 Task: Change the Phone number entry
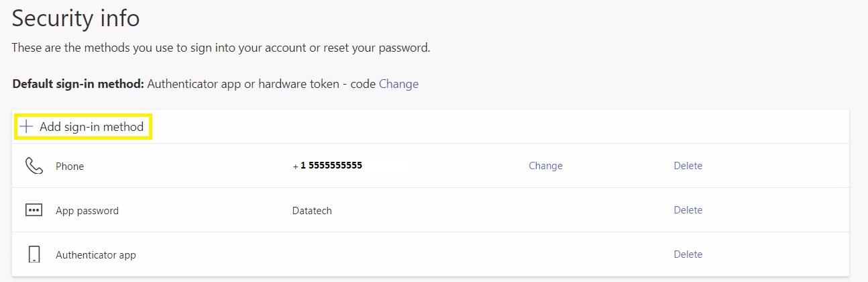pyautogui.click(x=545, y=166)
